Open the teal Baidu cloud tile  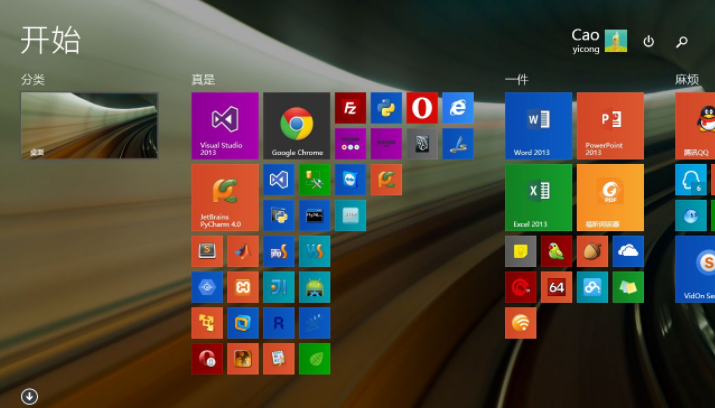[x=592, y=287]
